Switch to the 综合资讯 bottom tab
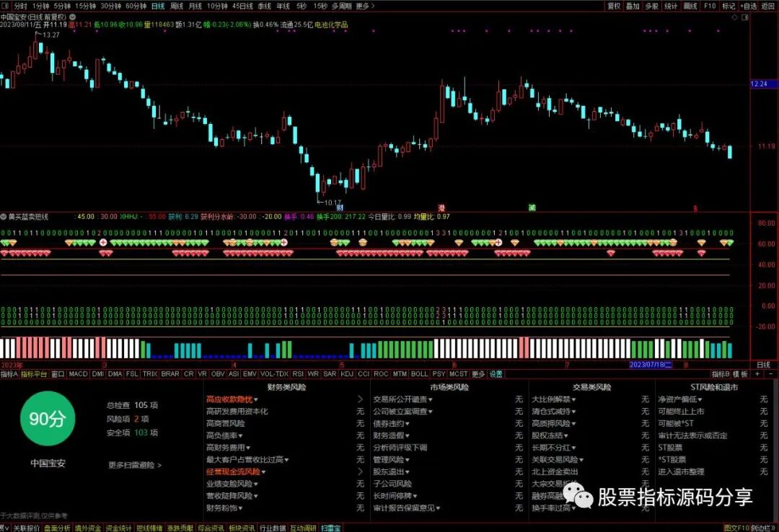 [x=211, y=528]
